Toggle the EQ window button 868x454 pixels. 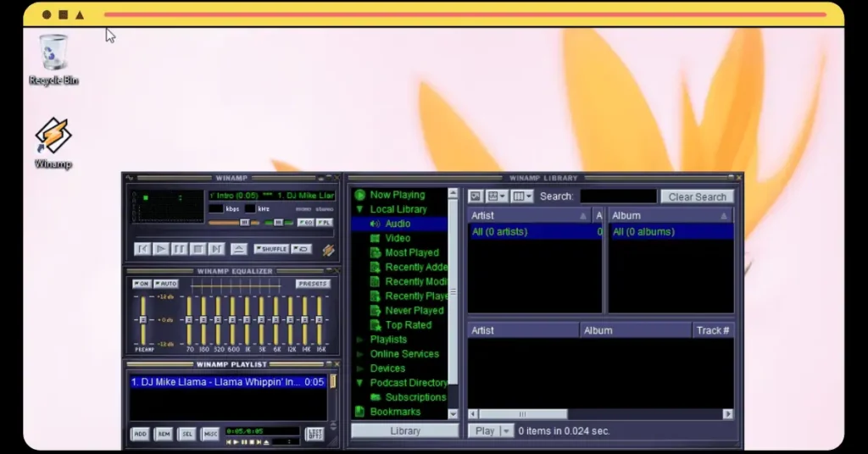coord(305,222)
